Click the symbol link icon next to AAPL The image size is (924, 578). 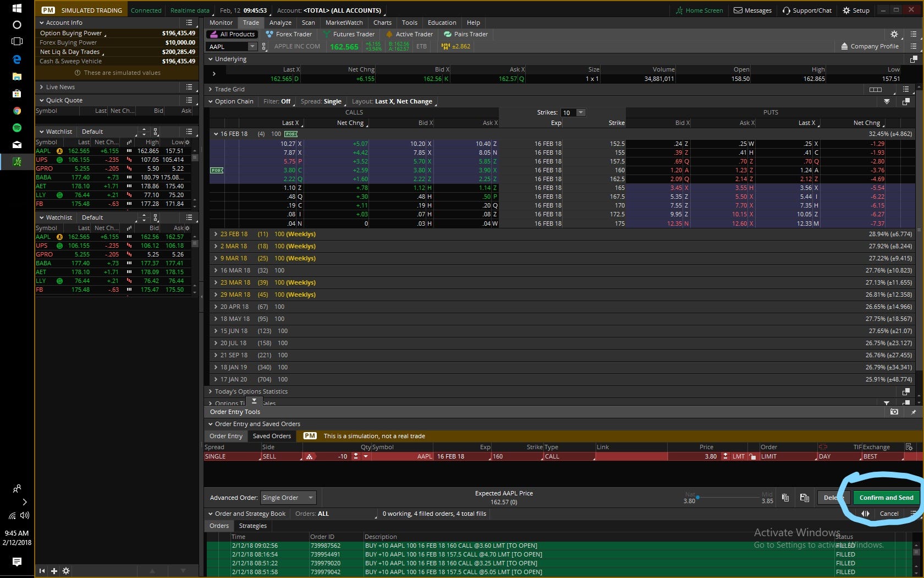264,47
